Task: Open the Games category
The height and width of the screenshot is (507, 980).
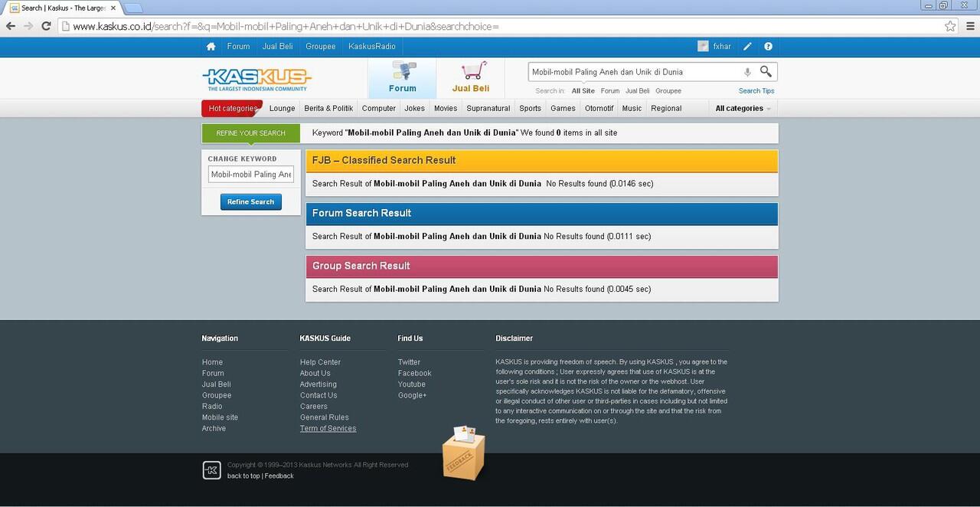Action: (563, 108)
